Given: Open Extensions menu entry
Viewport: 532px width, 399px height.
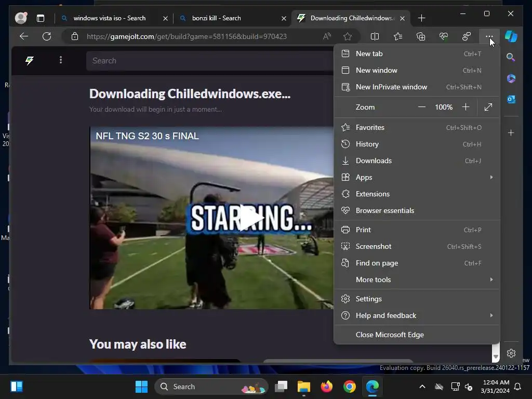Looking at the screenshot, I should pos(417,194).
